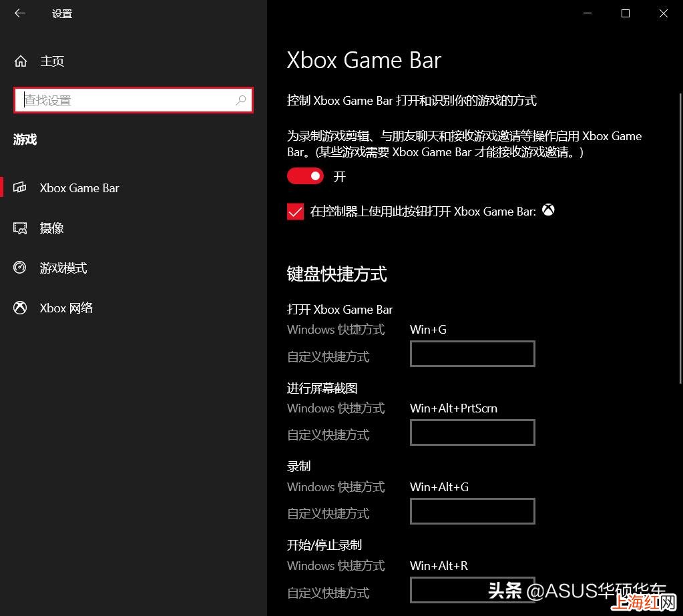This screenshot has height=616, width=683.
Task: Go back with the arrow icon
Action: [x=19, y=13]
